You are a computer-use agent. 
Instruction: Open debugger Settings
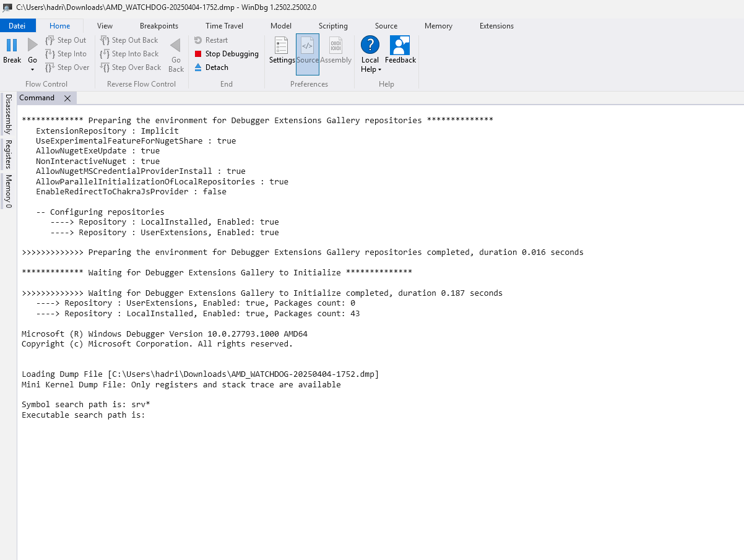tap(282, 50)
